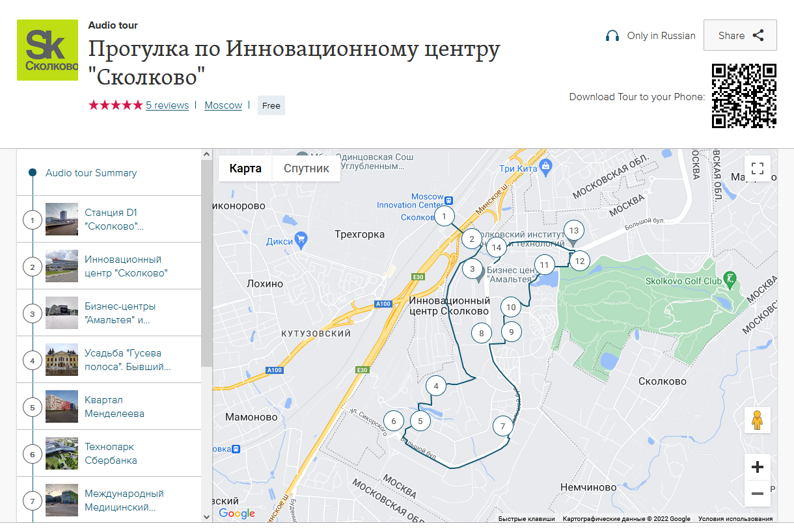Open the Технопарк Сбербанка stop thumbnail
The width and height of the screenshot is (794, 532).
(62, 453)
